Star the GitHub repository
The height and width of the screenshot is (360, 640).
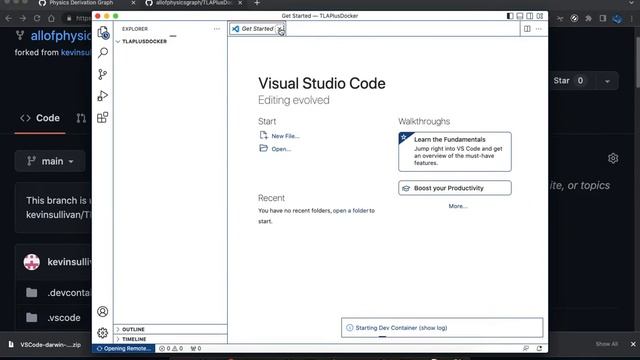pos(568,81)
